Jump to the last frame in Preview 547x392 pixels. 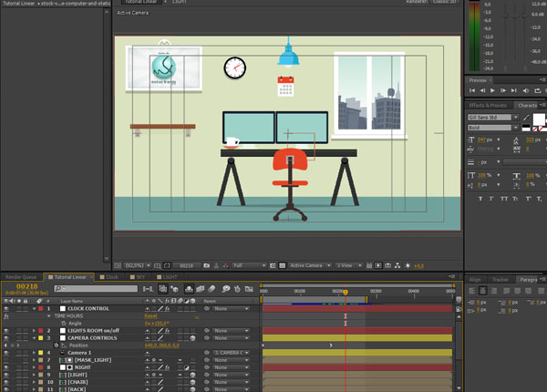point(513,90)
